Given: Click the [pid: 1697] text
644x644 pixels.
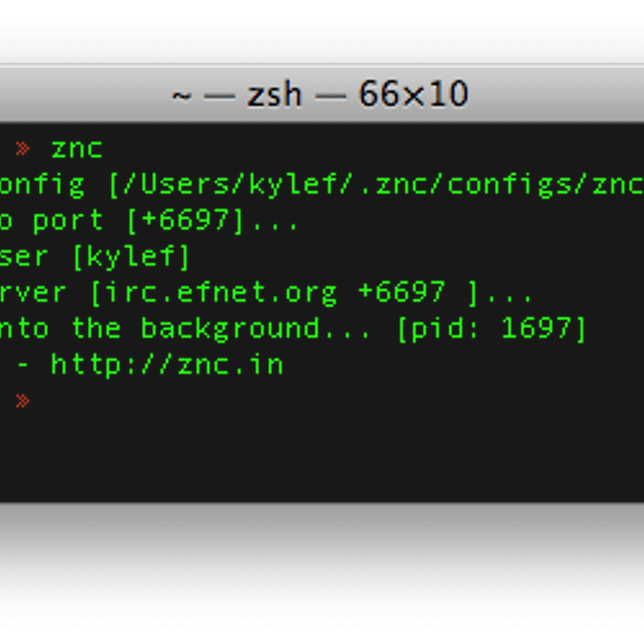Looking at the screenshot, I should coord(491,329).
